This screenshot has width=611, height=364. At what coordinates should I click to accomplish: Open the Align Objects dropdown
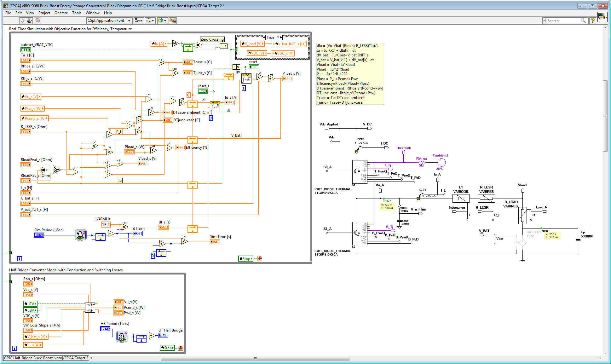139,20
